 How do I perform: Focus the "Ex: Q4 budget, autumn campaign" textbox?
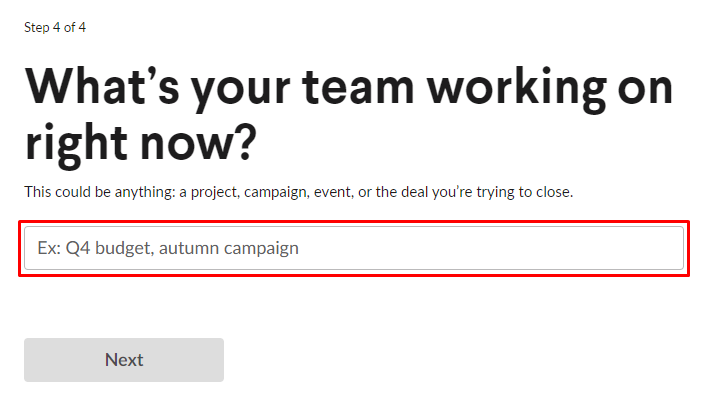pyautogui.click(x=354, y=248)
